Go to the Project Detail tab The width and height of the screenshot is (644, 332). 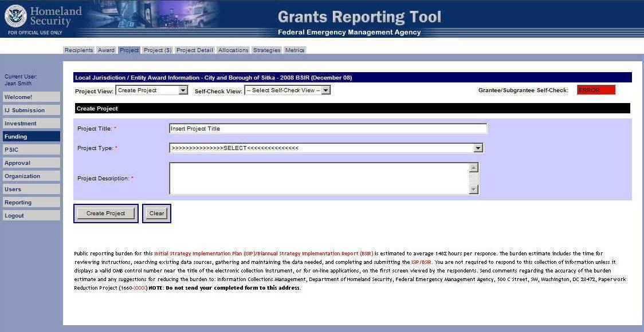(x=194, y=50)
